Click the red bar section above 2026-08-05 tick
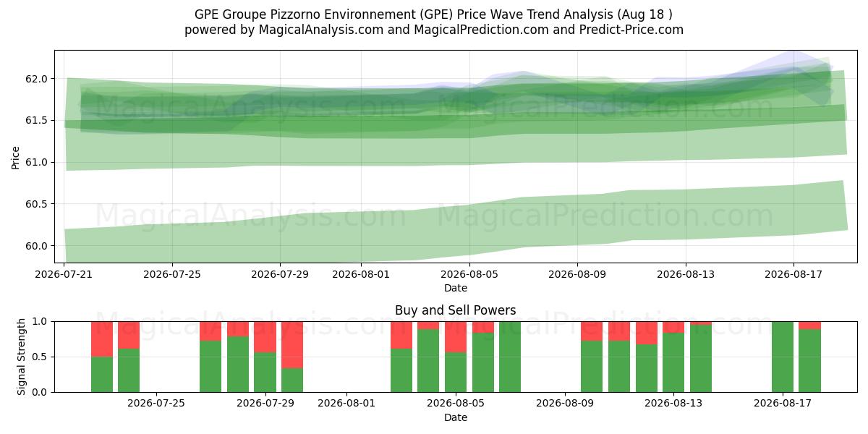This screenshot has width=868, height=434. (456, 337)
